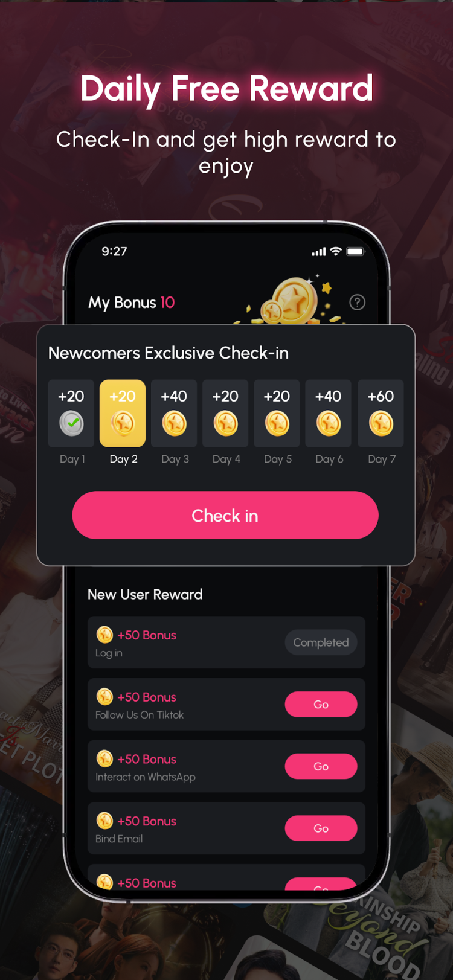The height and width of the screenshot is (980, 453).
Task: Tap the Day 4 +20 coin tile
Action: point(225,413)
